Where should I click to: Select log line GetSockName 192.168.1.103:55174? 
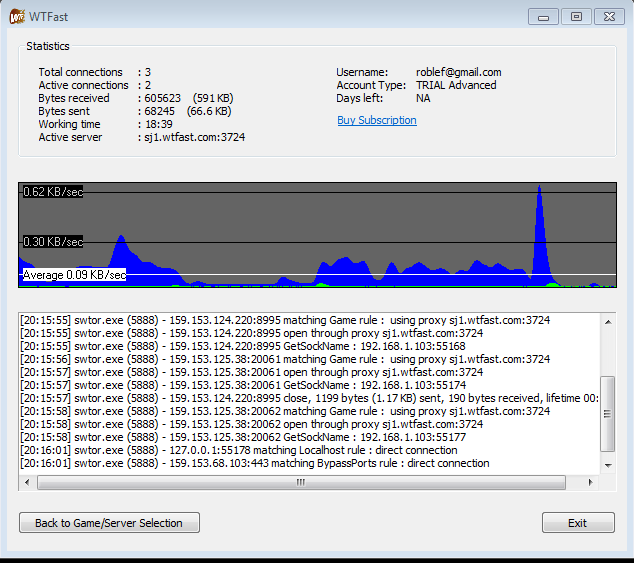[243, 385]
